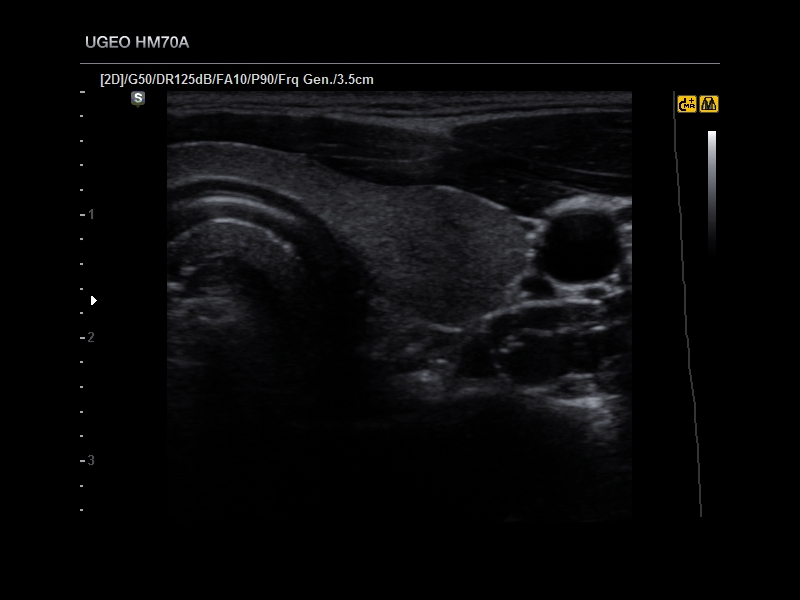Click the UGEO HM70A device title
The height and width of the screenshot is (600, 800).
[x=137, y=42]
